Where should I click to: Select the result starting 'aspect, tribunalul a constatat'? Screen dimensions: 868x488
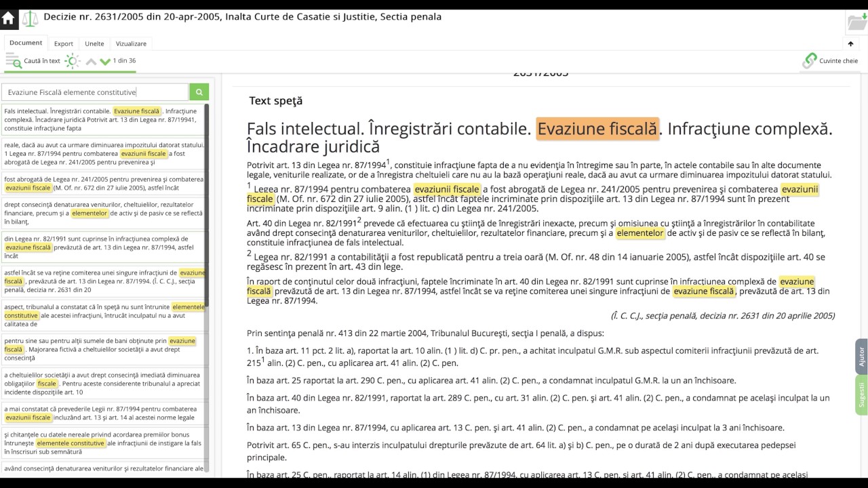(x=103, y=315)
